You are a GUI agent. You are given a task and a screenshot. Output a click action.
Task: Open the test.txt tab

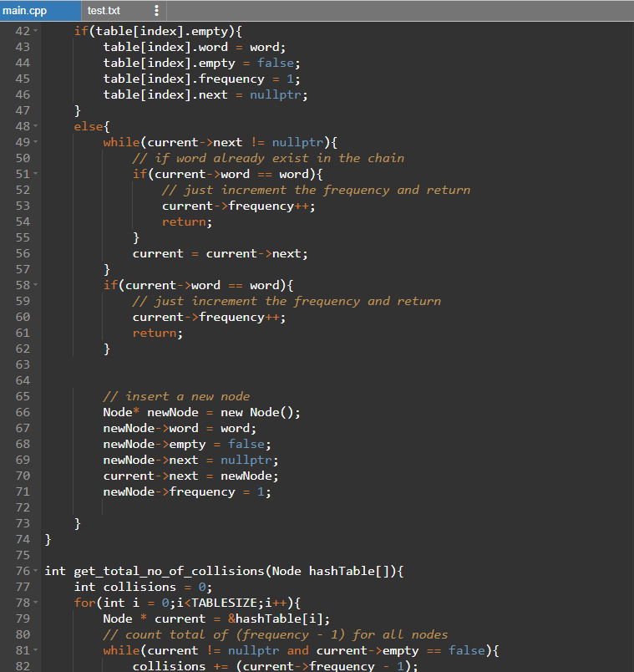coord(104,11)
